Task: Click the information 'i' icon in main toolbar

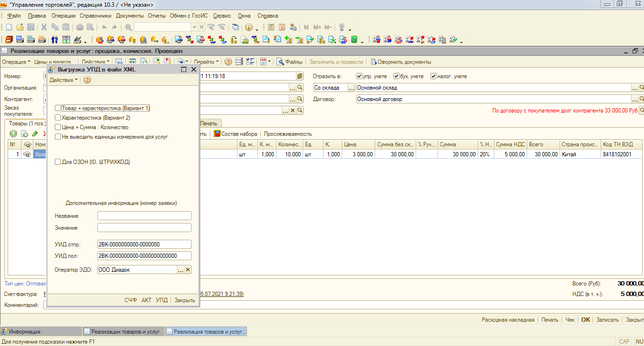Action: [249, 27]
